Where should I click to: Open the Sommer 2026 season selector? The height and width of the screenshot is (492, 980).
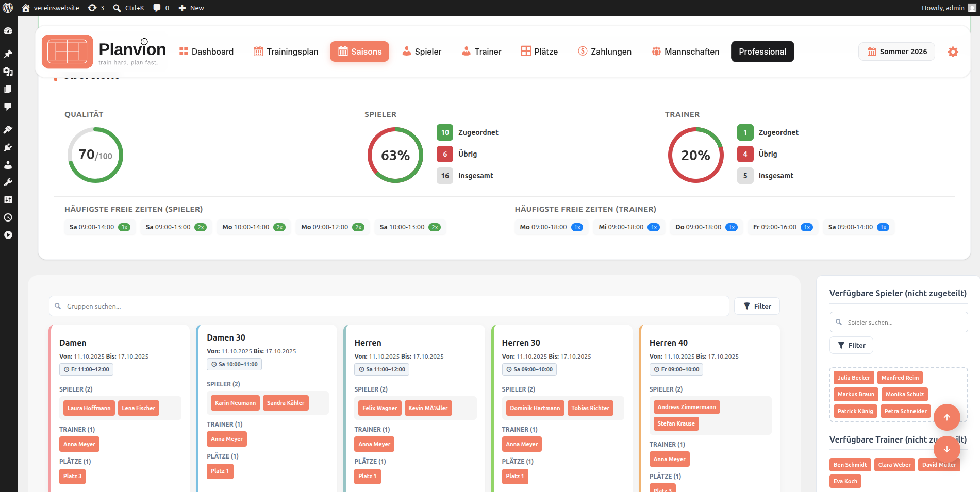[896, 52]
